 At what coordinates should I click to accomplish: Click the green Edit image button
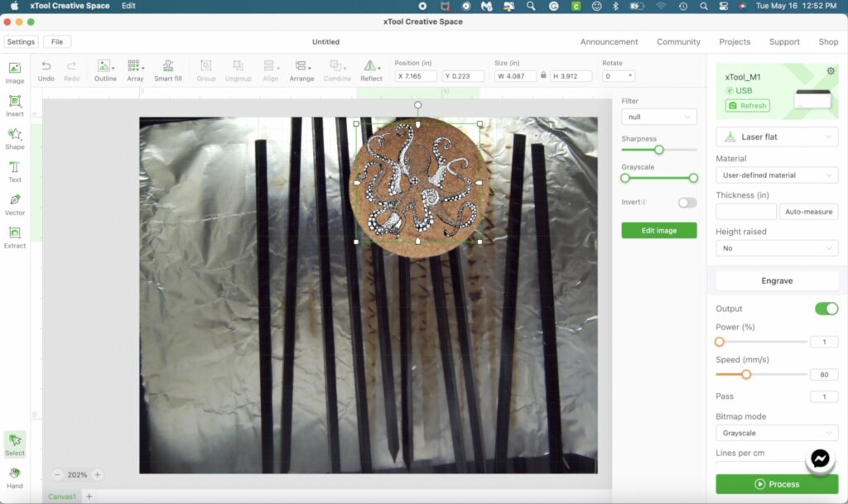pyautogui.click(x=658, y=231)
